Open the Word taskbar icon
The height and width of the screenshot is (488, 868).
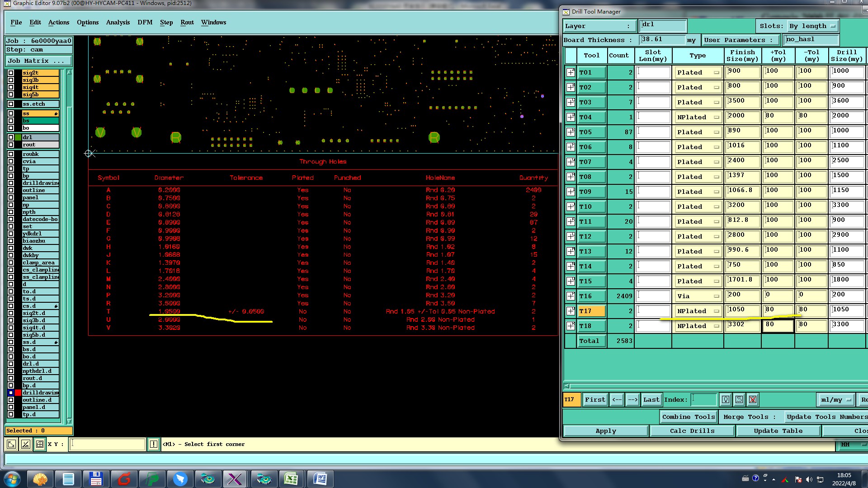(320, 479)
